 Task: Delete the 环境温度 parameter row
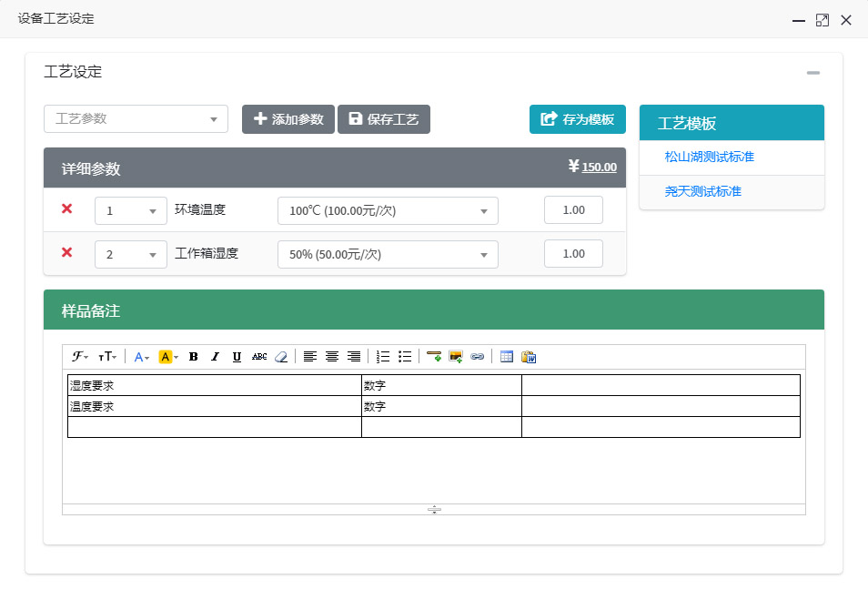tap(67, 208)
